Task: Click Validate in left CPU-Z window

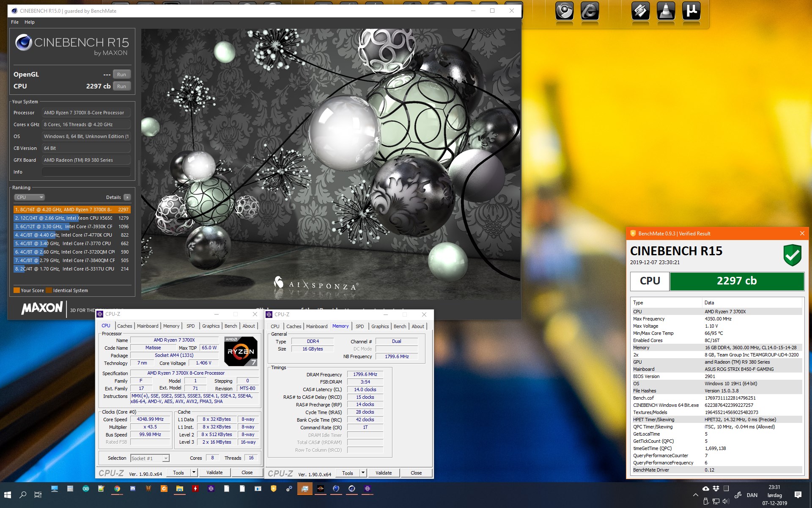Action: click(214, 472)
